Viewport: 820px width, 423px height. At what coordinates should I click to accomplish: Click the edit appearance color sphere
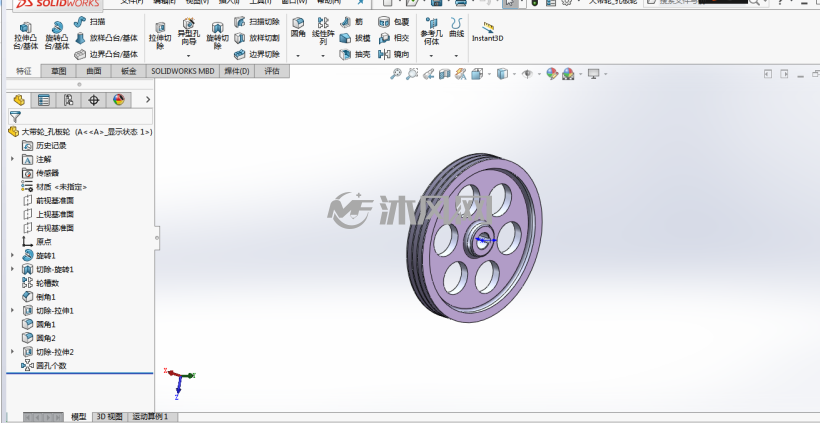point(552,74)
